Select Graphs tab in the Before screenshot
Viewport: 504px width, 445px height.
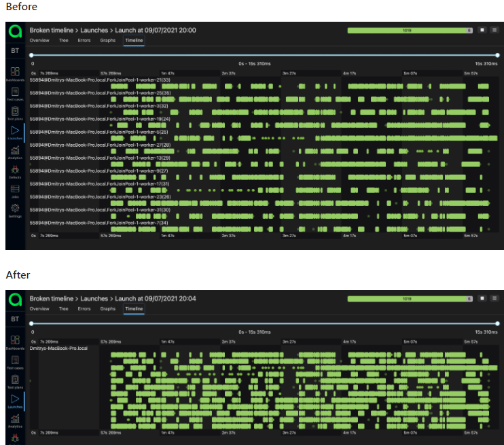click(108, 41)
